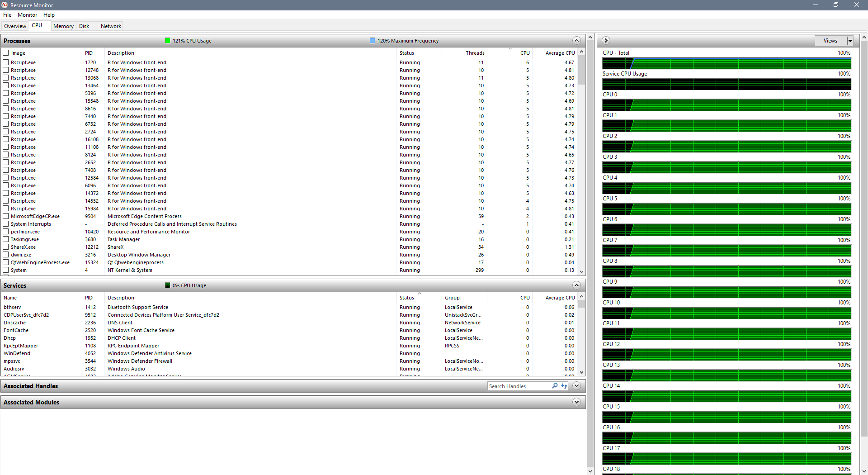This screenshot has height=475, width=868.
Task: Switch to the Network tab
Action: [111, 26]
